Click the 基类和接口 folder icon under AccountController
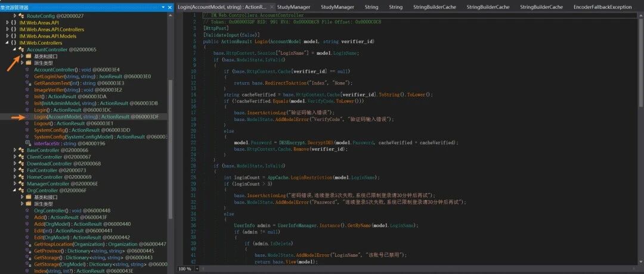 (x=29, y=56)
